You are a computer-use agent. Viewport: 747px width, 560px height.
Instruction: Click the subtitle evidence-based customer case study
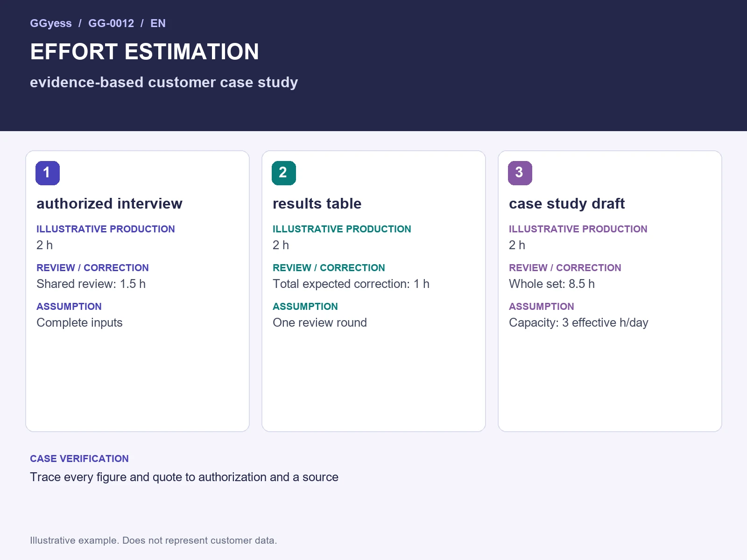pyautogui.click(x=164, y=83)
